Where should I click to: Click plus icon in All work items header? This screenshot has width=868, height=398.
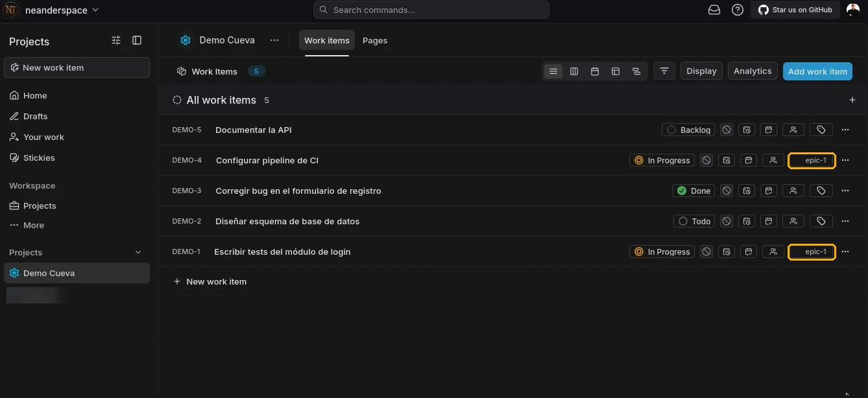click(x=852, y=100)
